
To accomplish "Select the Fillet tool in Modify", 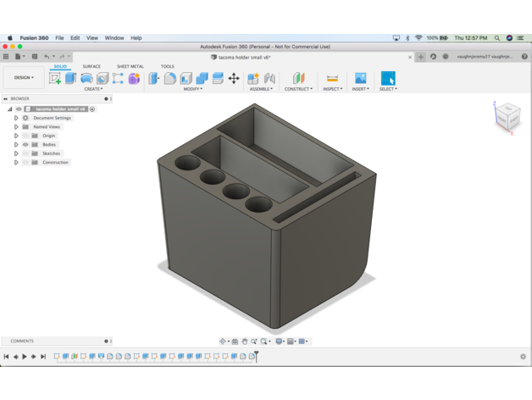I will pyautogui.click(x=170, y=79).
